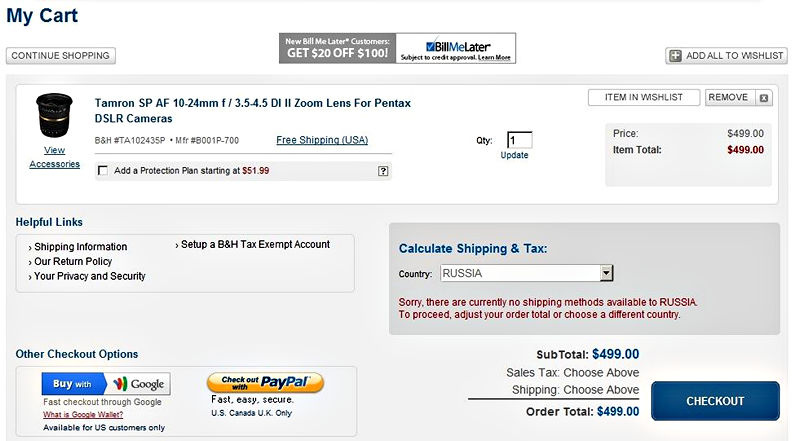Click Setup a B&H Tax Exempt Account
The image size is (800, 441).
(255, 244)
